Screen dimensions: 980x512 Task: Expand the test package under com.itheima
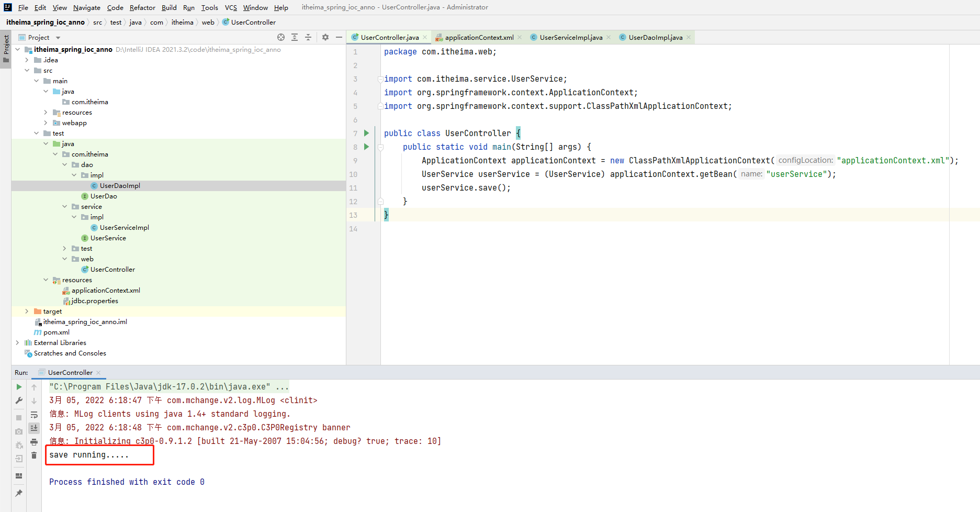pyautogui.click(x=64, y=249)
